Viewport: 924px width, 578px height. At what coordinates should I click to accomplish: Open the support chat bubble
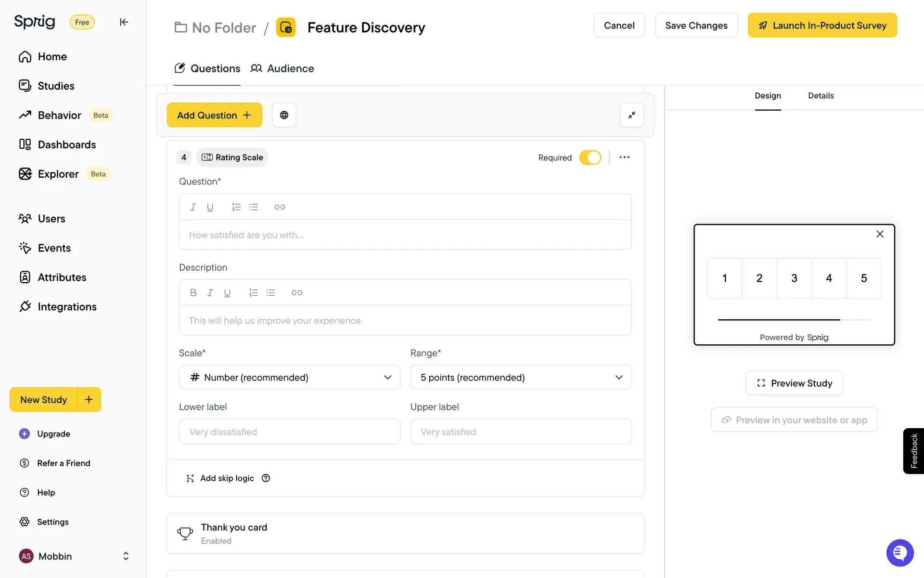pos(899,553)
